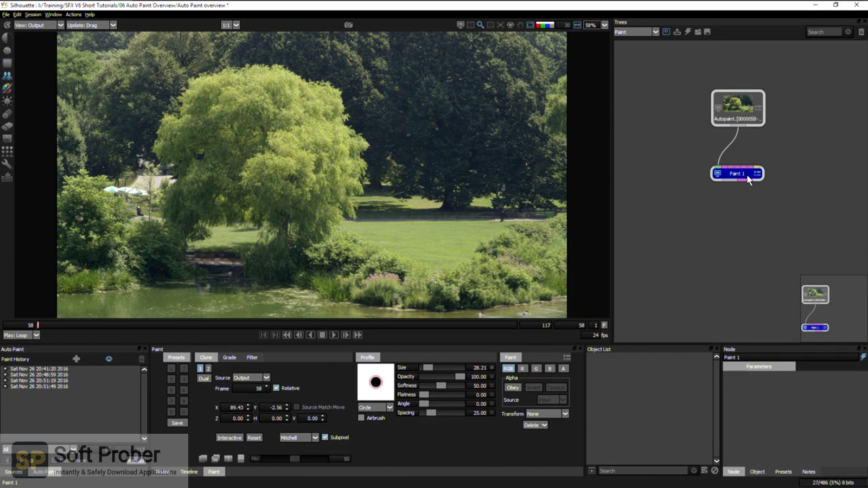The height and width of the screenshot is (488, 868).
Task: Select the black-and-white half-circle tool in left toolbar
Action: (7, 37)
